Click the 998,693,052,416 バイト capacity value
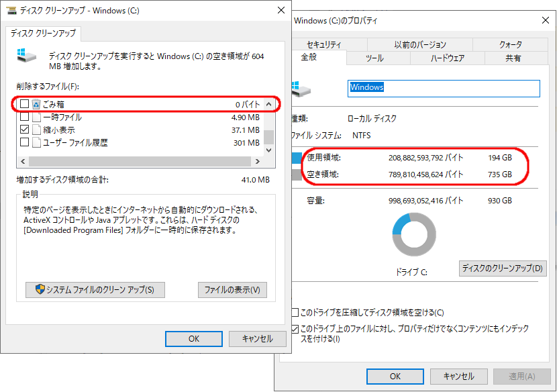 (x=425, y=201)
